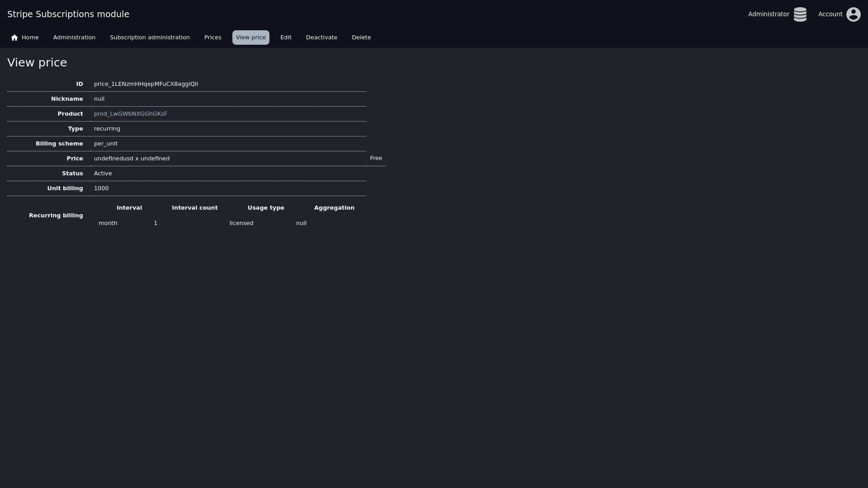
Task: Click the Free price label
Action: (376, 158)
